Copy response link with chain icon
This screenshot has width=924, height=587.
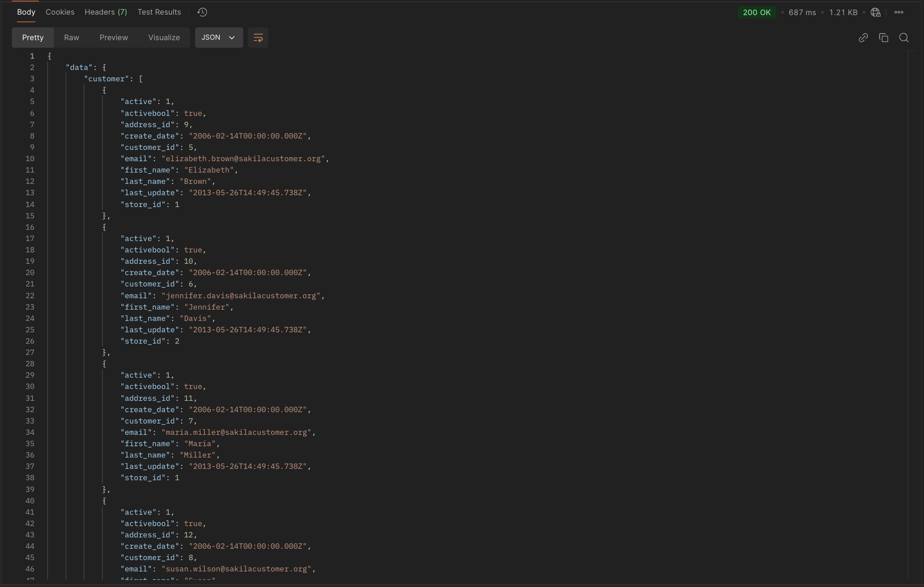863,38
